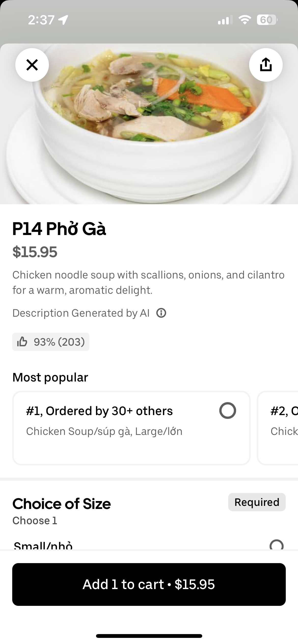Viewport: 298px width, 644px height.
Task: Tap the Required badge
Action: [257, 502]
